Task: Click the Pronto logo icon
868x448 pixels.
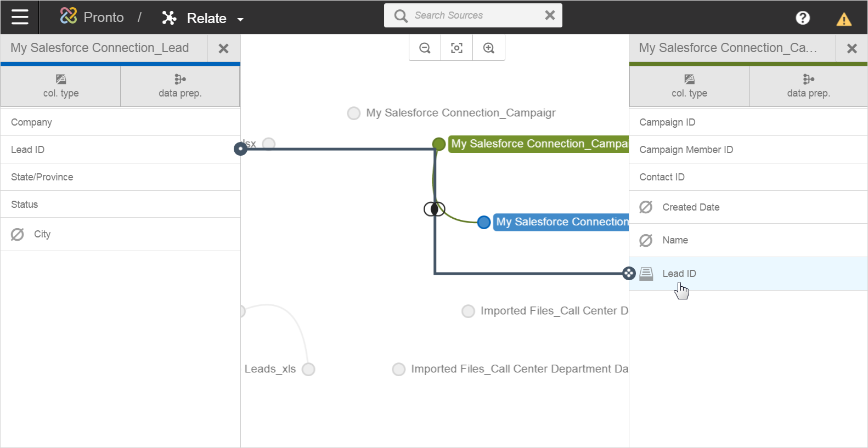Action: [x=69, y=16]
